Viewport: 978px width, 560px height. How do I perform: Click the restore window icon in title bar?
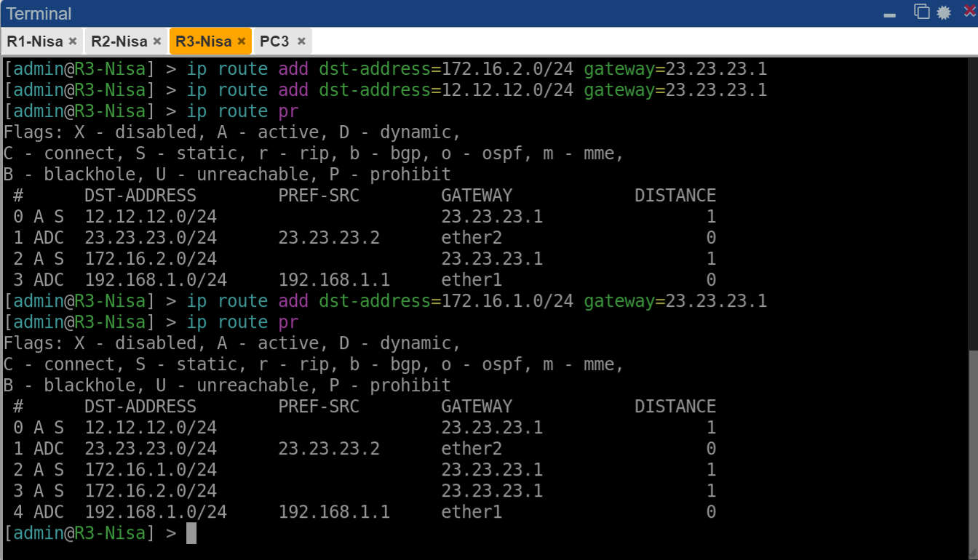point(922,12)
